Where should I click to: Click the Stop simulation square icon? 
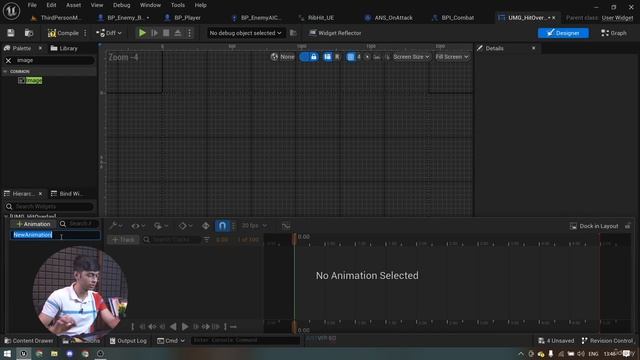(x=166, y=33)
